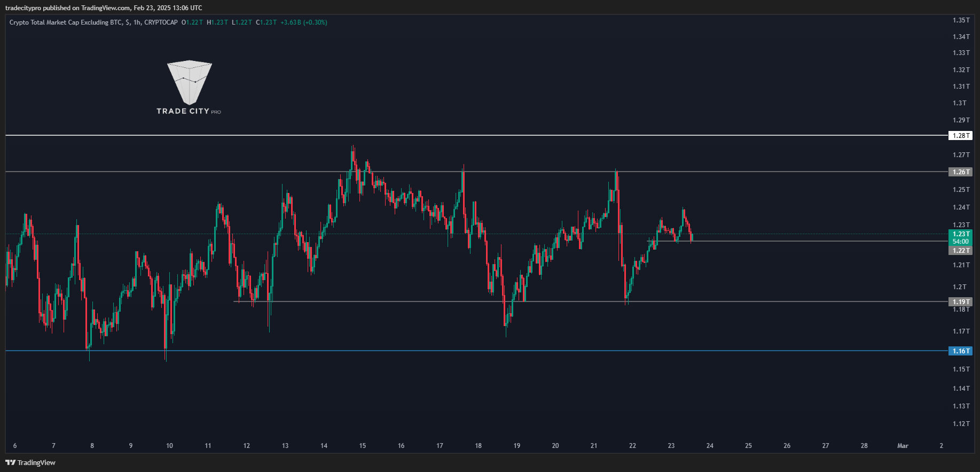Image resolution: width=980 pixels, height=472 pixels.
Task: Click the 1.18T price axis label
Action: coord(961,309)
